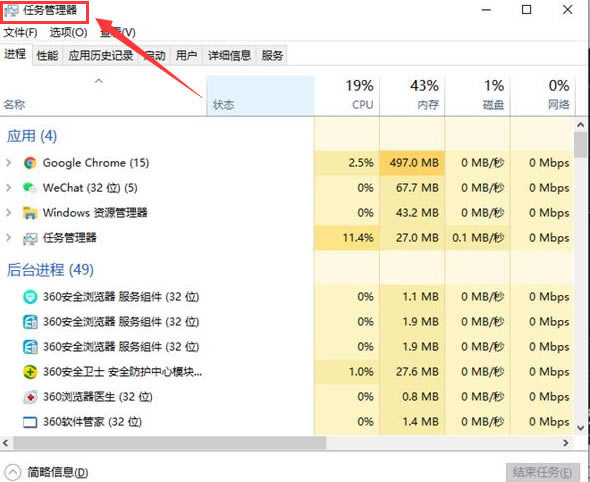Collapse to 简略信息 with the circle arrow

pyautogui.click(x=13, y=472)
